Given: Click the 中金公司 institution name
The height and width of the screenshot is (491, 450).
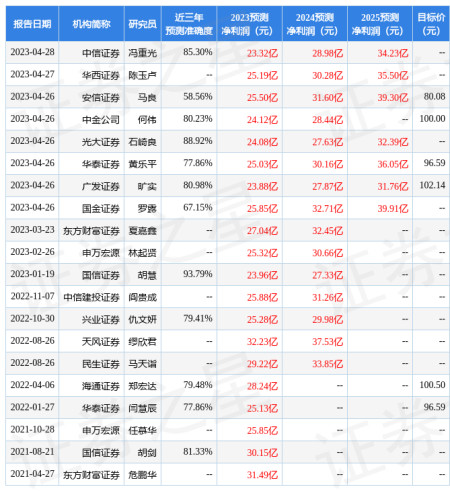Looking at the screenshot, I should [101, 119].
